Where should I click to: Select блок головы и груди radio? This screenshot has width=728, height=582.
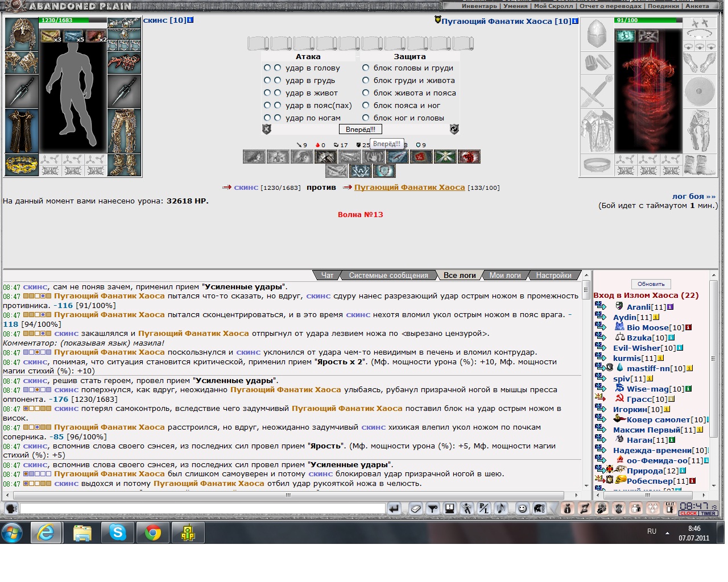click(x=366, y=68)
